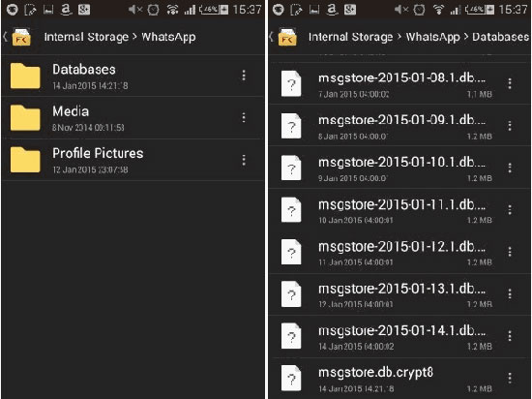Select WhatsApp breadcrumb in right screen

433,37
